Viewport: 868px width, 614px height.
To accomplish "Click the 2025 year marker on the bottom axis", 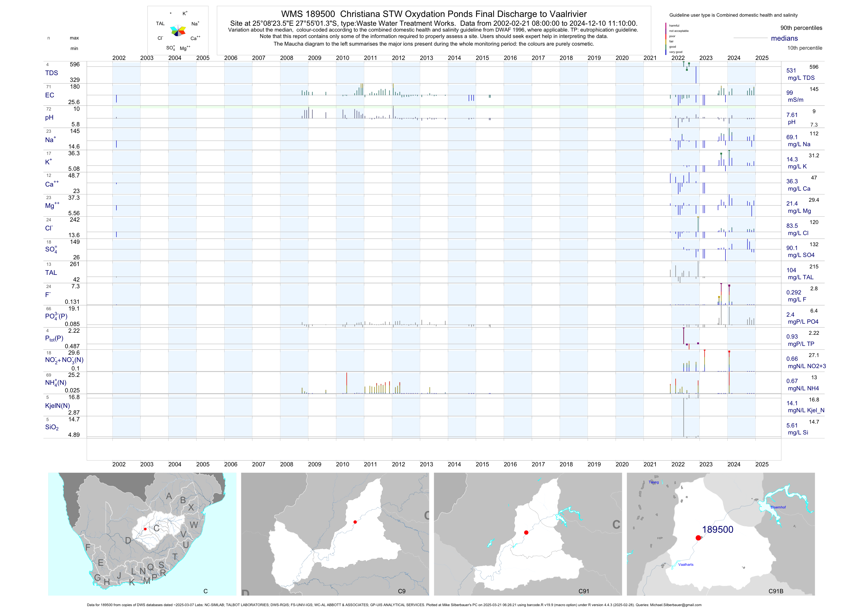I will [762, 464].
